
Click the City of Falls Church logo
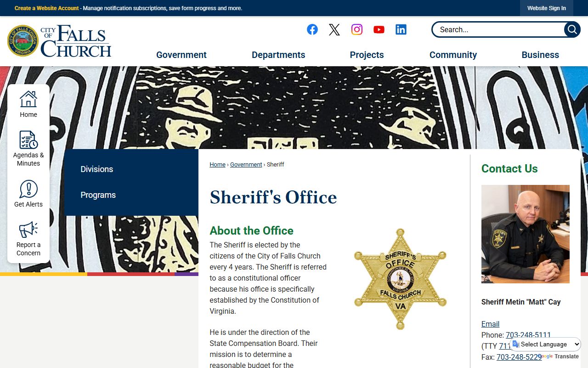click(59, 41)
